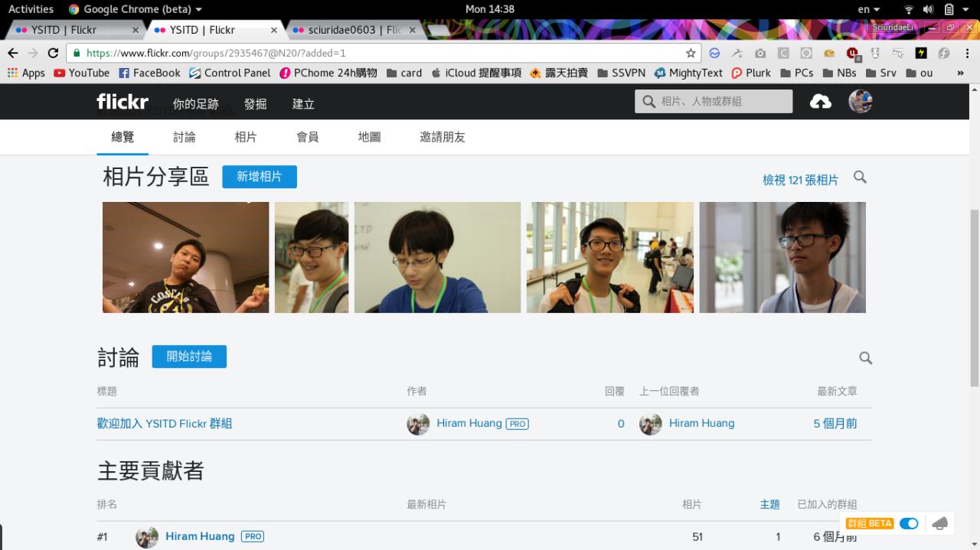
Task: Open the first photo of man in black shirt
Action: pyautogui.click(x=186, y=257)
